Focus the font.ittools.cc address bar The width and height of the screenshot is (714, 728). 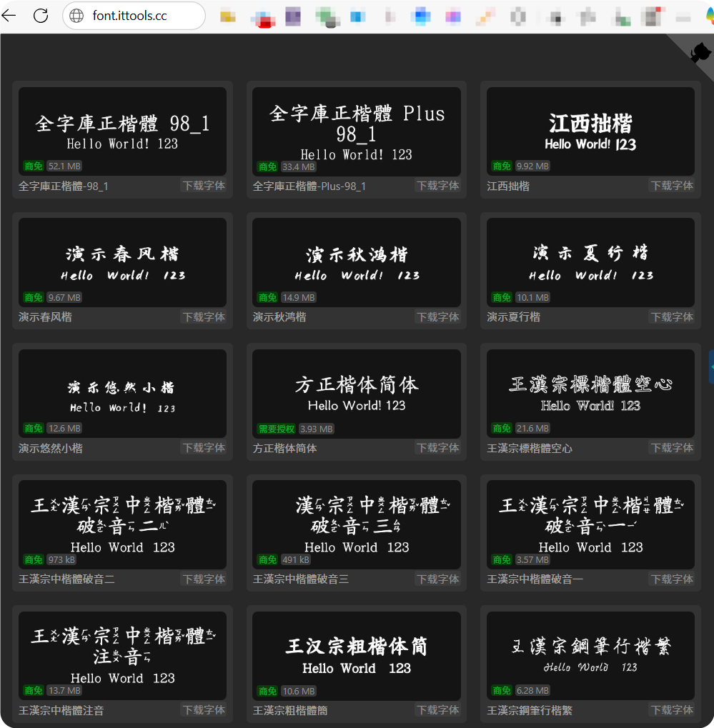[x=134, y=16]
